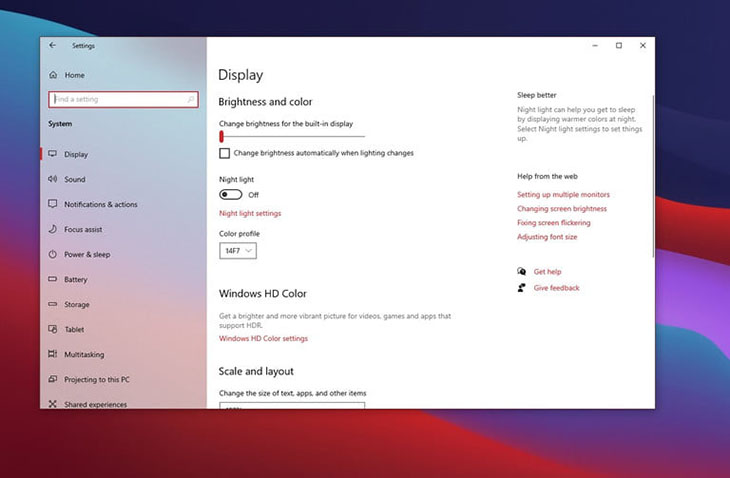Enable automatic brightness checkbox
The height and width of the screenshot is (478, 730).
[224, 153]
